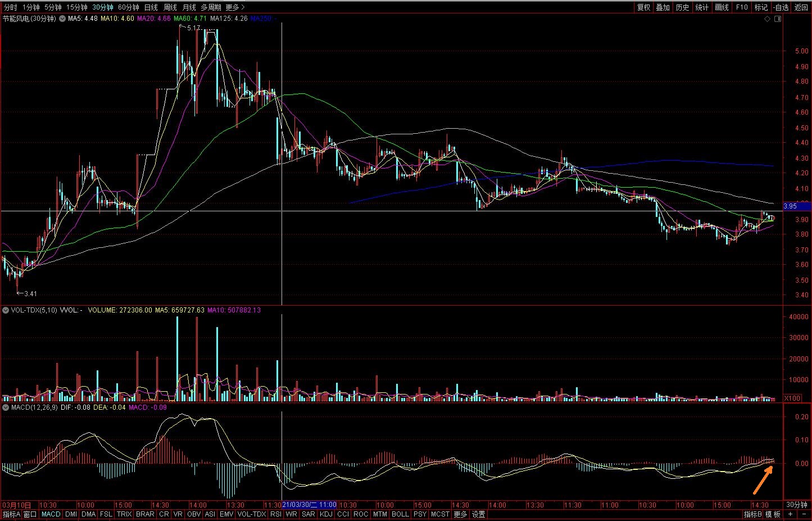Image resolution: width=812 pixels, height=521 pixels.
Task: Select the BRAR indicator tab
Action: point(145,514)
